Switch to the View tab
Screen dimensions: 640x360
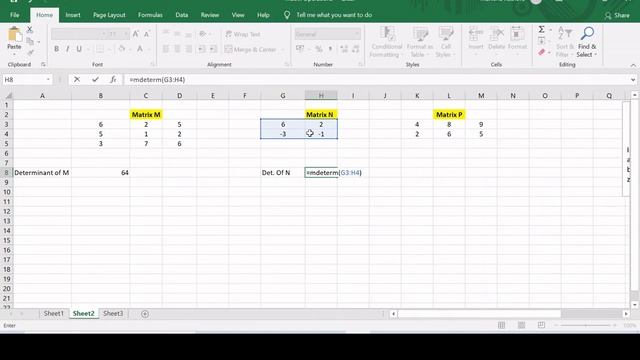(x=238, y=15)
